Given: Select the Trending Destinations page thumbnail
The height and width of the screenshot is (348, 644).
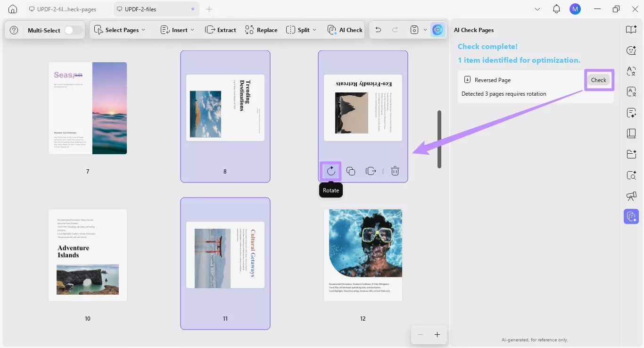Looking at the screenshot, I should click(225, 108).
